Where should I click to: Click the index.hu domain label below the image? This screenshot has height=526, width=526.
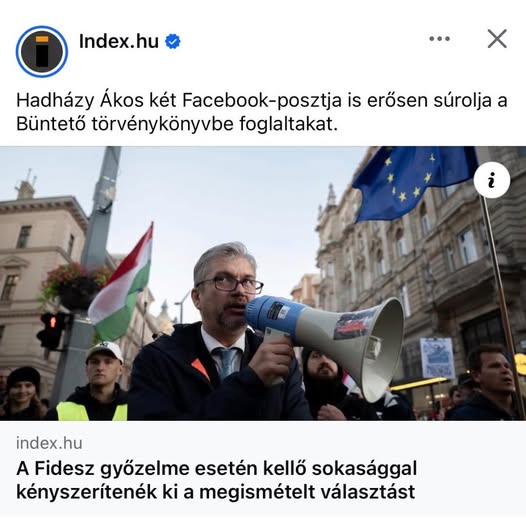pos(49,443)
